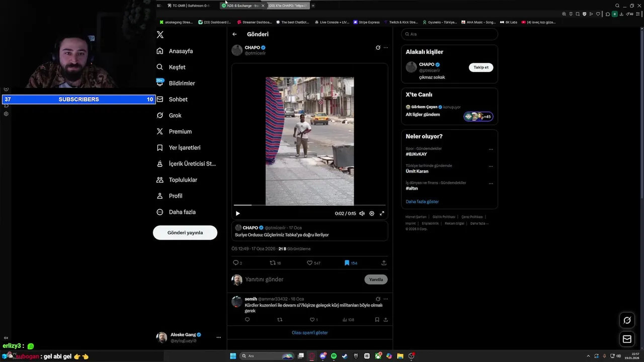Open video settings gear

pos(372,214)
